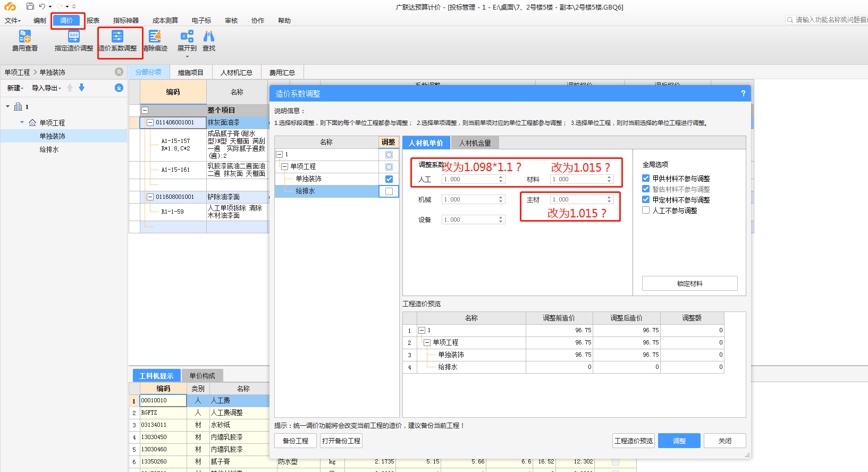This screenshot has height=472, width=868.
Task: Open the quick access toolbar customize arrow
Action: click(74, 7)
